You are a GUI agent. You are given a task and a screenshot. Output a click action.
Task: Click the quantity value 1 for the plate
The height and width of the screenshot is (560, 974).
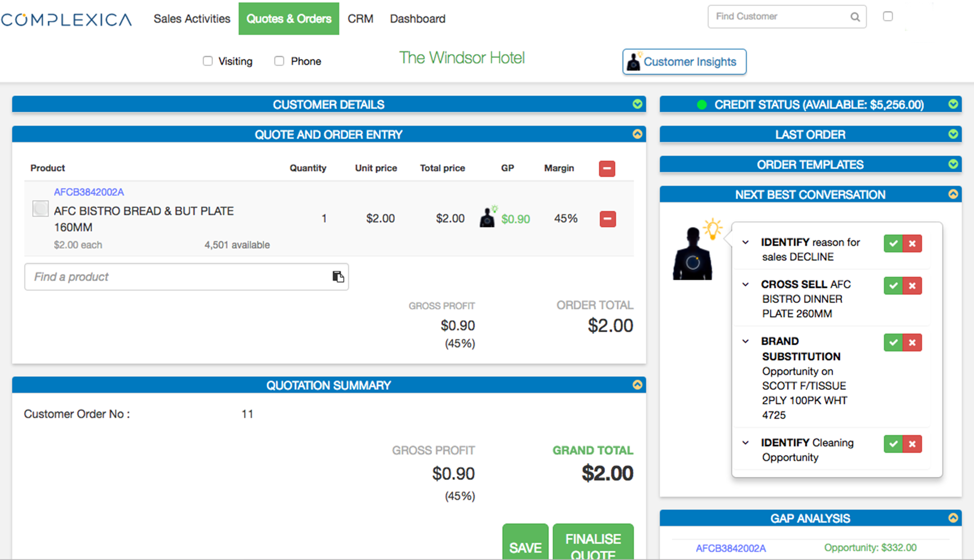point(324,219)
